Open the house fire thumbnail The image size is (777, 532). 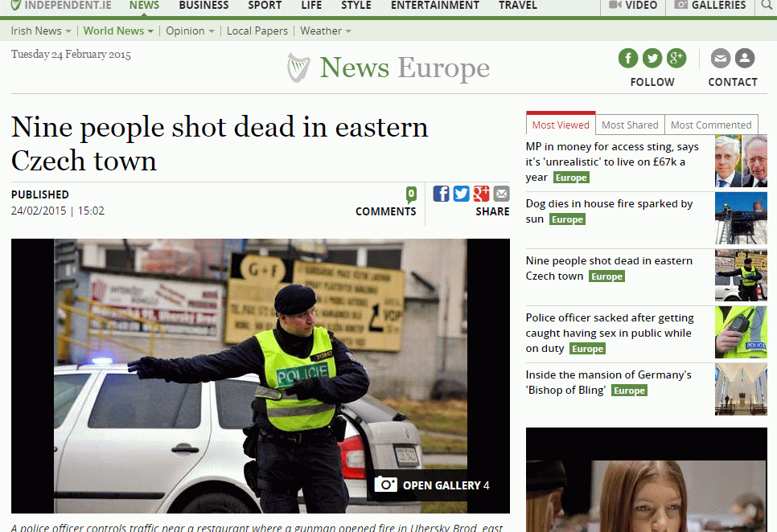click(741, 218)
